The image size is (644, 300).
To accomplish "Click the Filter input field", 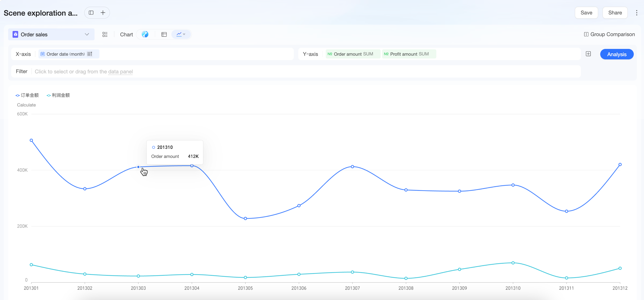I will point(296,72).
